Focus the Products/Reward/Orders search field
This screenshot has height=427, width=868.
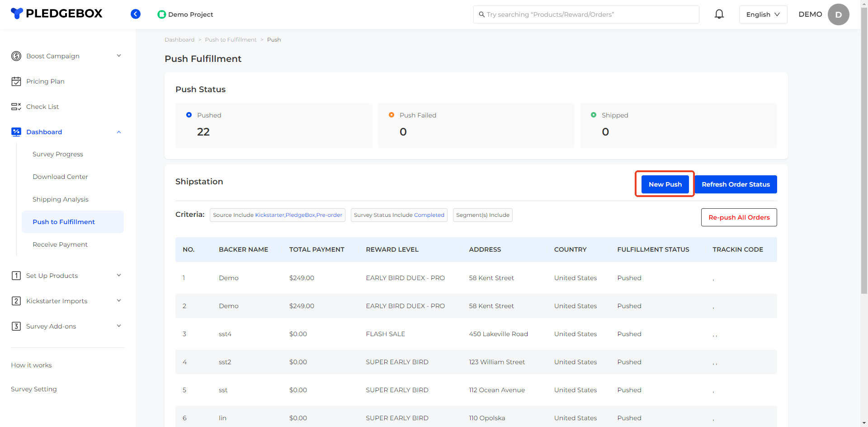click(x=586, y=14)
